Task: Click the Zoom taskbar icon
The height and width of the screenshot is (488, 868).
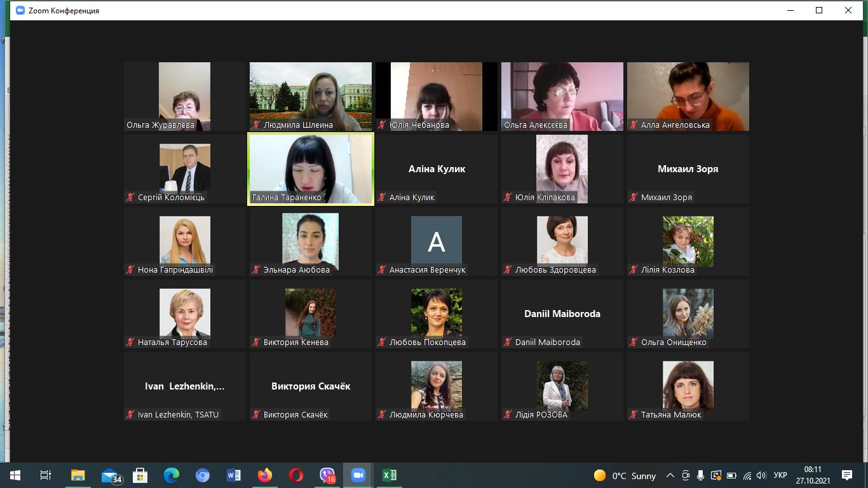Action: coord(358,475)
